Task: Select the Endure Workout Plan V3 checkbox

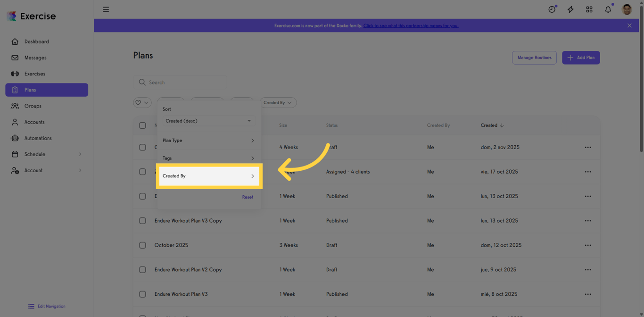Action: tap(142, 294)
